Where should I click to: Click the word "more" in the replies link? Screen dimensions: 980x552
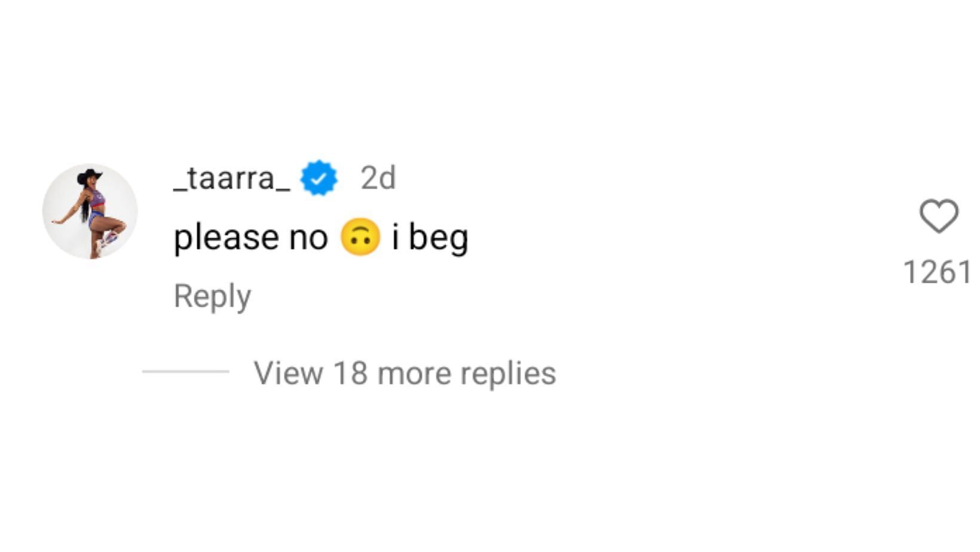coord(414,373)
